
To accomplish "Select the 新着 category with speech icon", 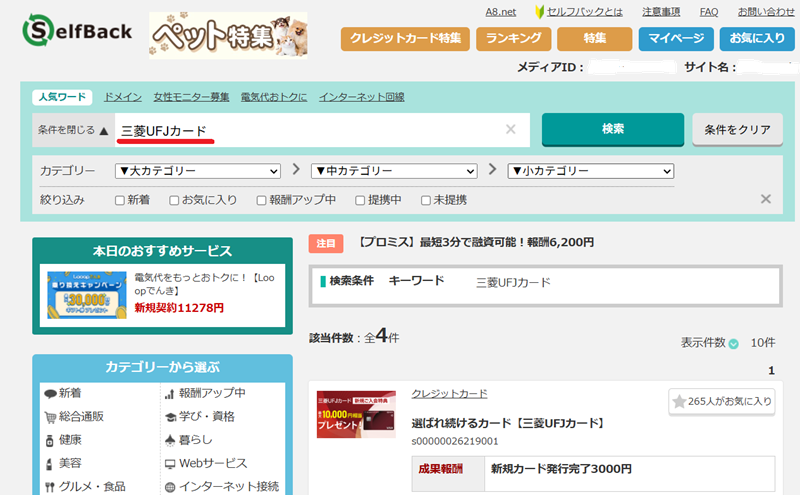I will coord(63,393).
